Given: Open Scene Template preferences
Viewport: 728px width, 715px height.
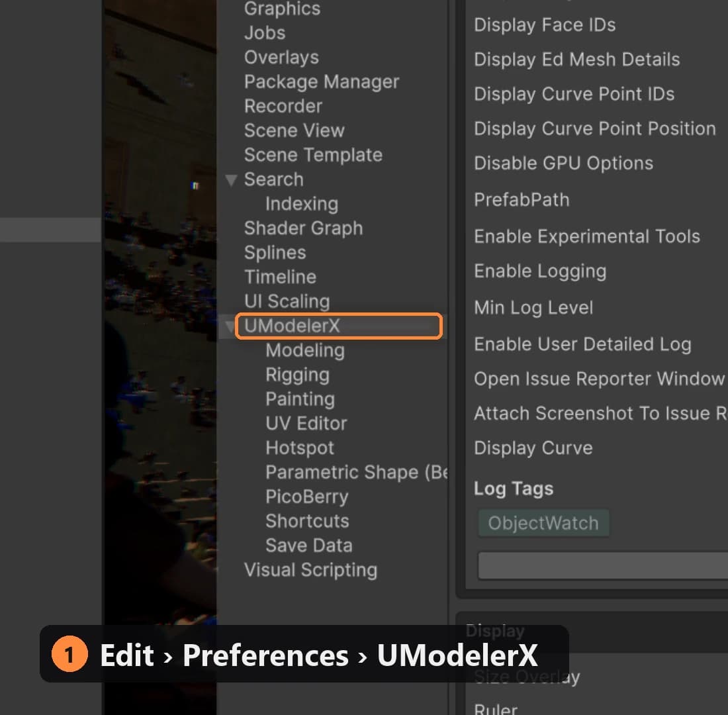Looking at the screenshot, I should coord(314,155).
